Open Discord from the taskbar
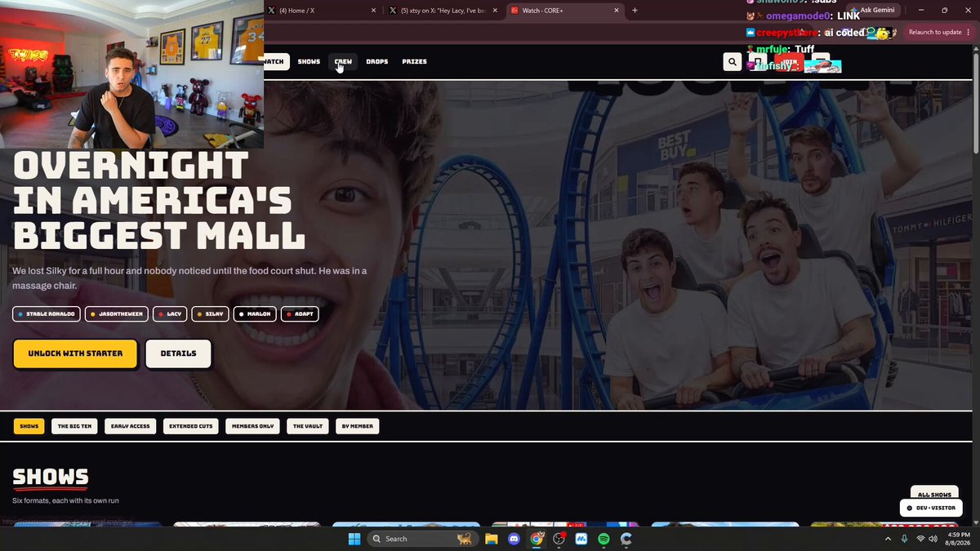This screenshot has height=551, width=980. click(x=514, y=539)
